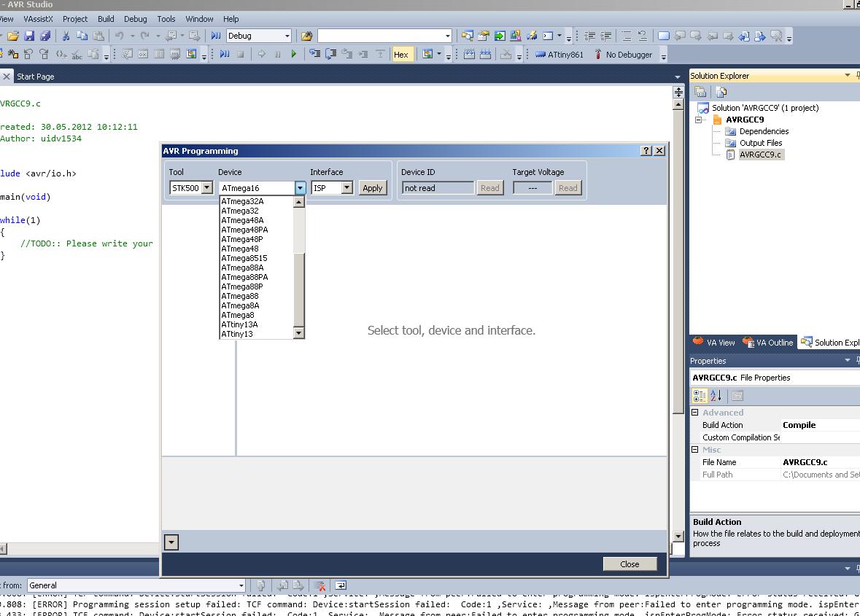Click the Device dropdown arrow beside ATmega16
860x616 pixels.
pos(300,188)
